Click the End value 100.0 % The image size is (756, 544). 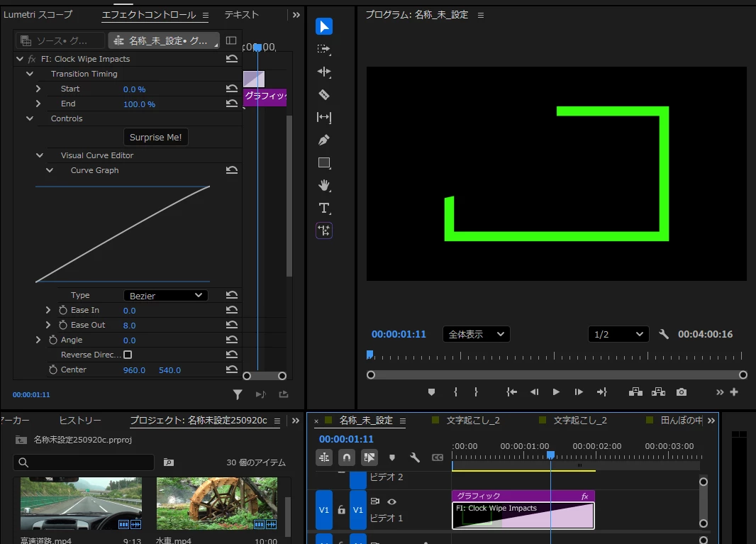[x=139, y=104]
